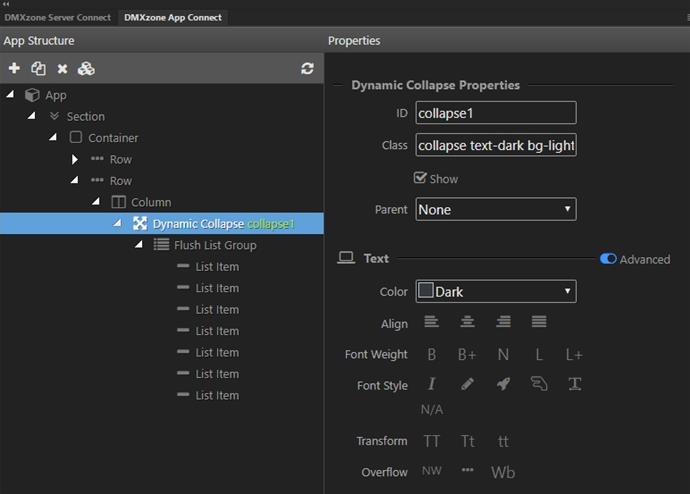Click the delete component X icon
This screenshot has height=494, width=690.
[62, 69]
